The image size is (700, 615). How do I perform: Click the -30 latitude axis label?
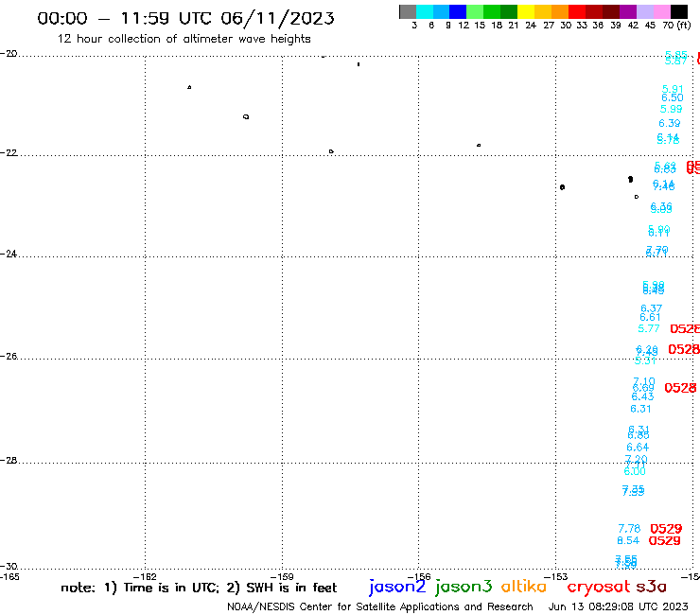point(9,567)
